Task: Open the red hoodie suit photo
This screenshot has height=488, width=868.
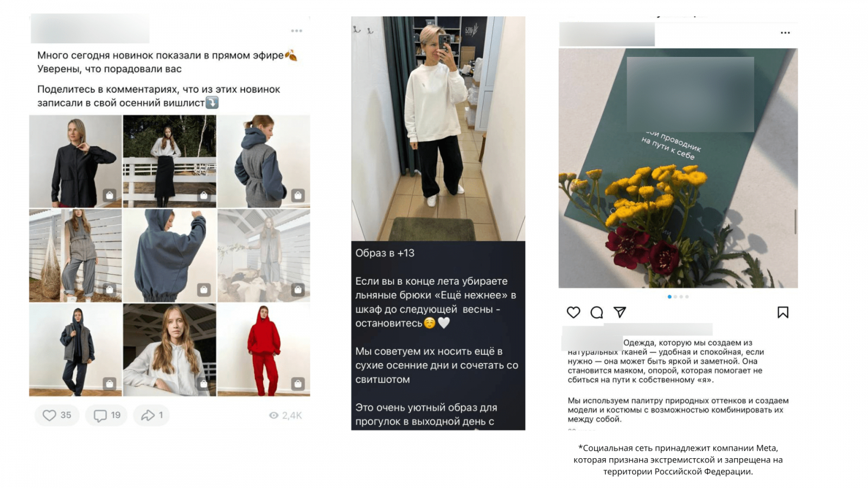Action: click(x=264, y=350)
